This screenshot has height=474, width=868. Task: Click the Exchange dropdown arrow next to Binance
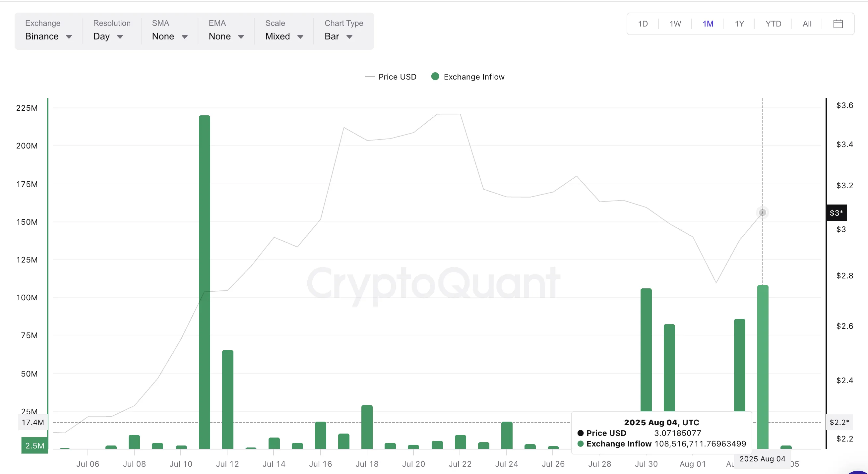pos(69,36)
